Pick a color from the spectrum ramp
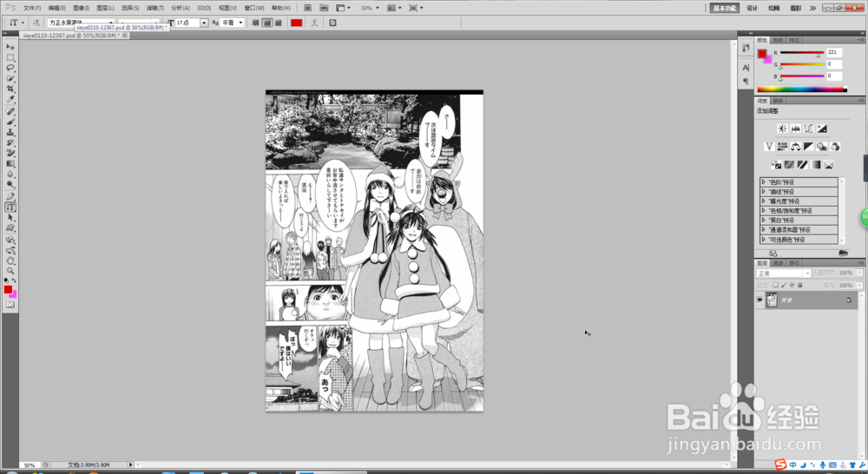This screenshot has height=474, width=868. (801, 89)
